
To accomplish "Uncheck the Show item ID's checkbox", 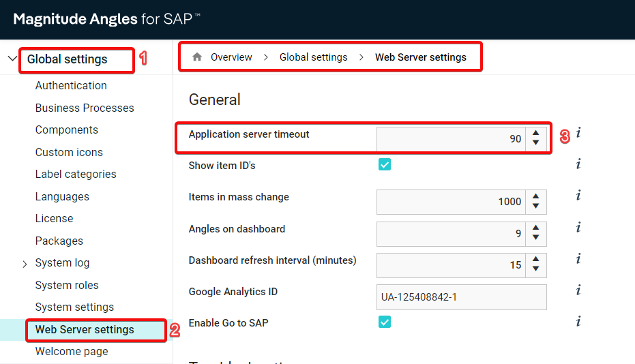I will coord(384,164).
